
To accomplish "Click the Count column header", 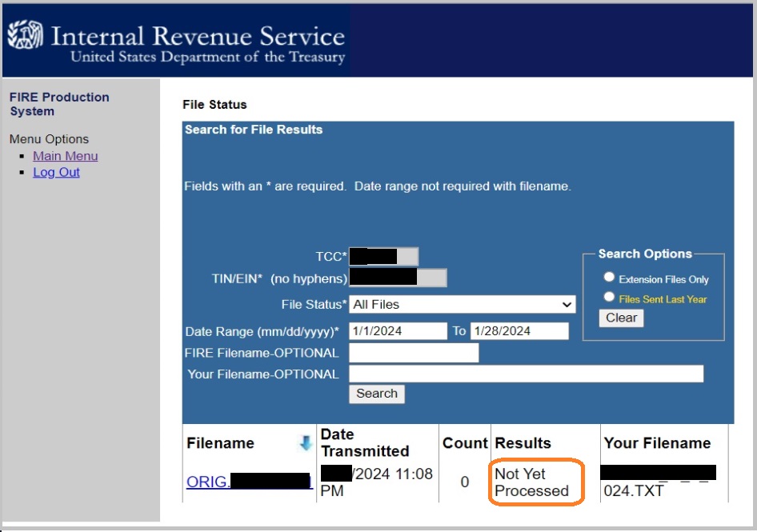I will tap(464, 443).
